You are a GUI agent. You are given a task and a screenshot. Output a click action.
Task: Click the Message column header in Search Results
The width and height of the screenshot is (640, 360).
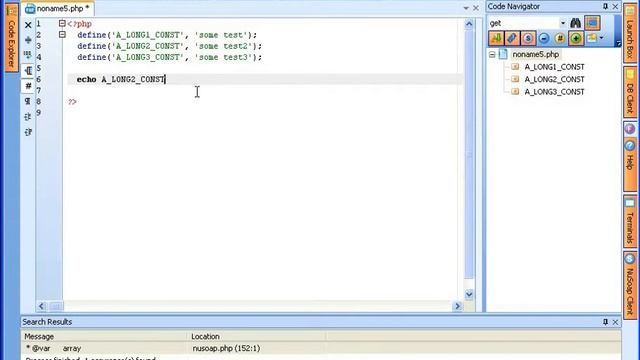[x=105, y=336]
